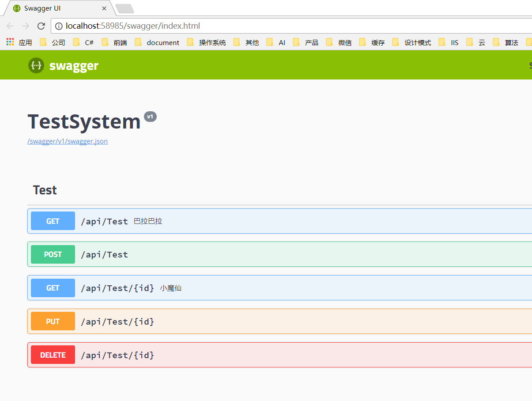Screen dimensions: 532x401
Task: Click the site info icon in address bar
Action: tap(59, 26)
